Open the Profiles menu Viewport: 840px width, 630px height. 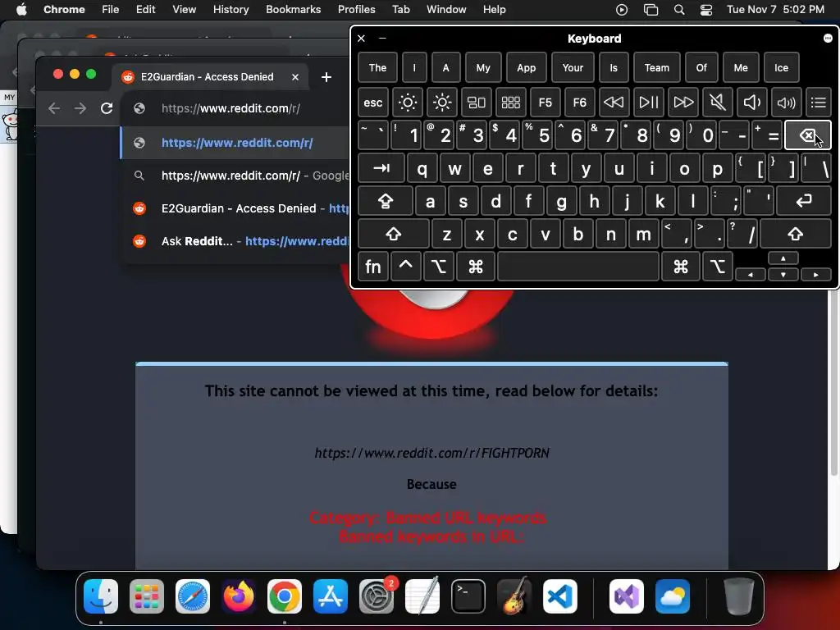(x=356, y=9)
